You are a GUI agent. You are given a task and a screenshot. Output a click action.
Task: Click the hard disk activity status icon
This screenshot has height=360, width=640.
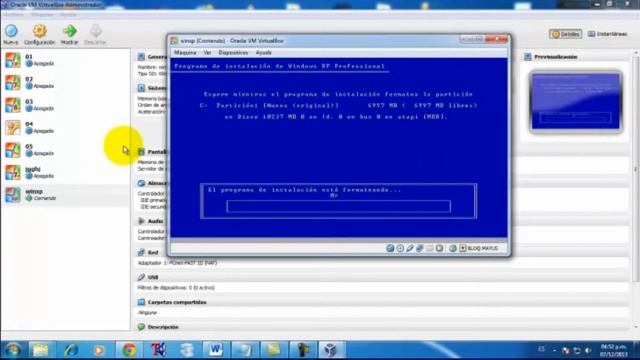coord(390,248)
